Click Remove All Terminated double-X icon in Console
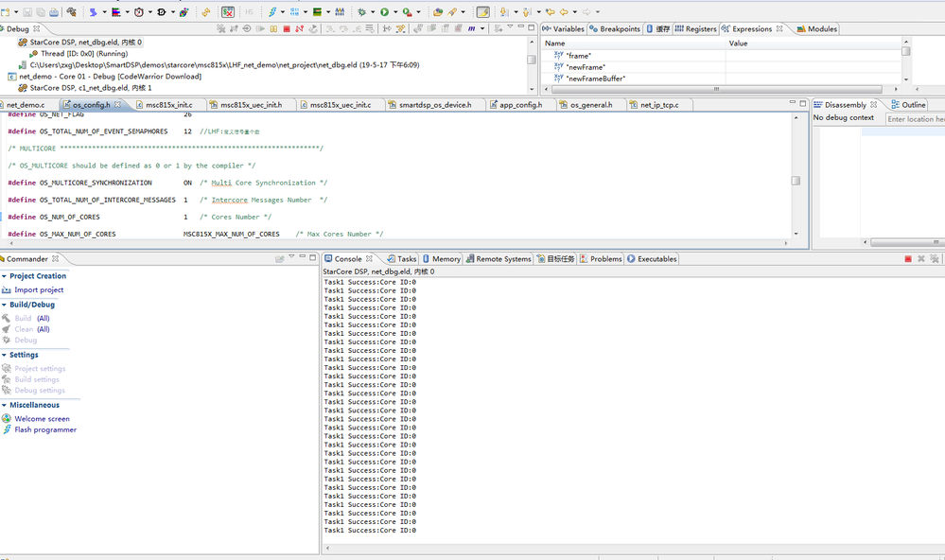Screen dimensions: 945x560 point(935,258)
